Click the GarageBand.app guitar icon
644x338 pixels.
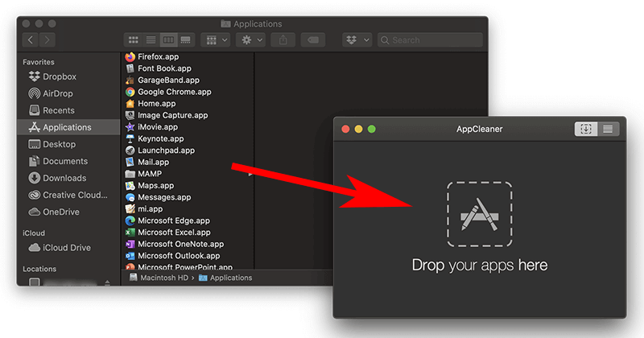[130, 80]
